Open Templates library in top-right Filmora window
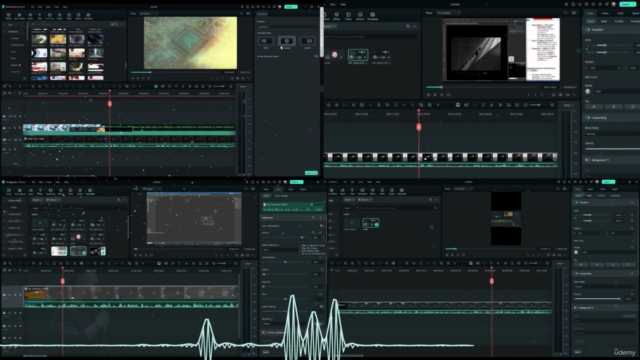 [372, 16]
